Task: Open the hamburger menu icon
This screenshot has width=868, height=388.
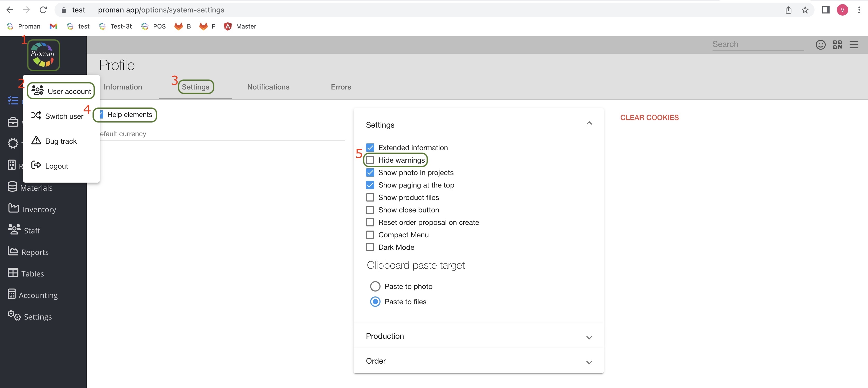Action: pyautogui.click(x=853, y=44)
